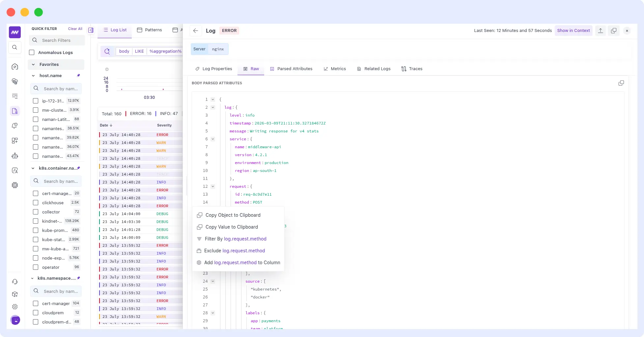Open the Middleware logo home icon
This screenshot has height=337, width=644.
tap(15, 32)
